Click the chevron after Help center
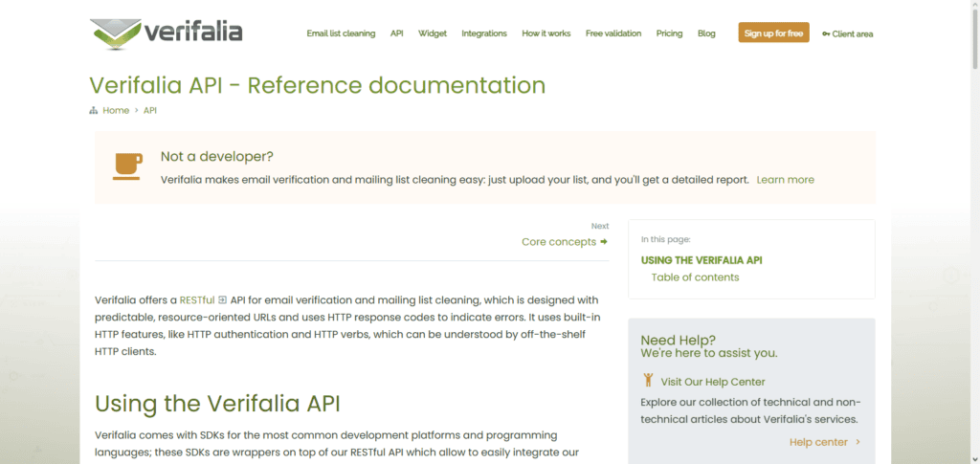Image resolution: width=980 pixels, height=464 pixels. [x=858, y=442]
